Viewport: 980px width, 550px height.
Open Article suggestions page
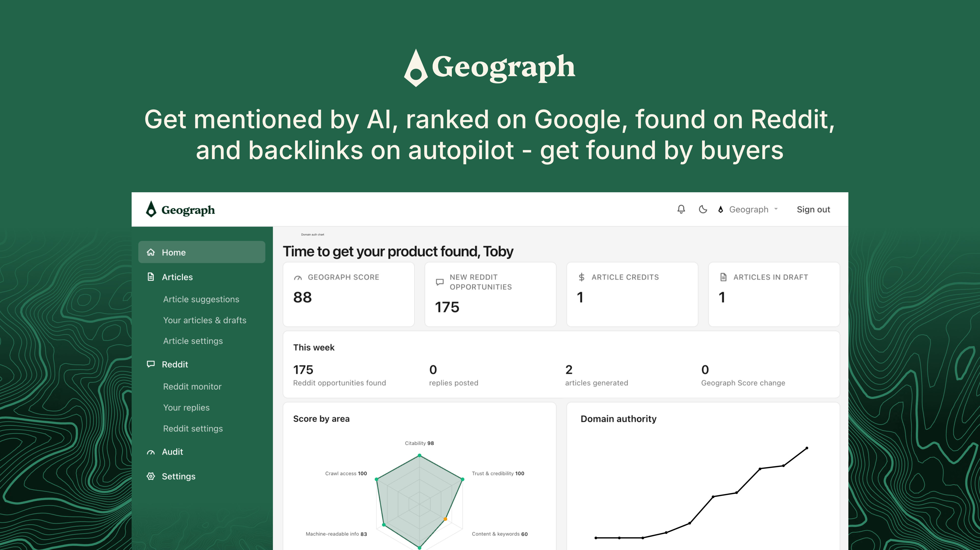[201, 299]
